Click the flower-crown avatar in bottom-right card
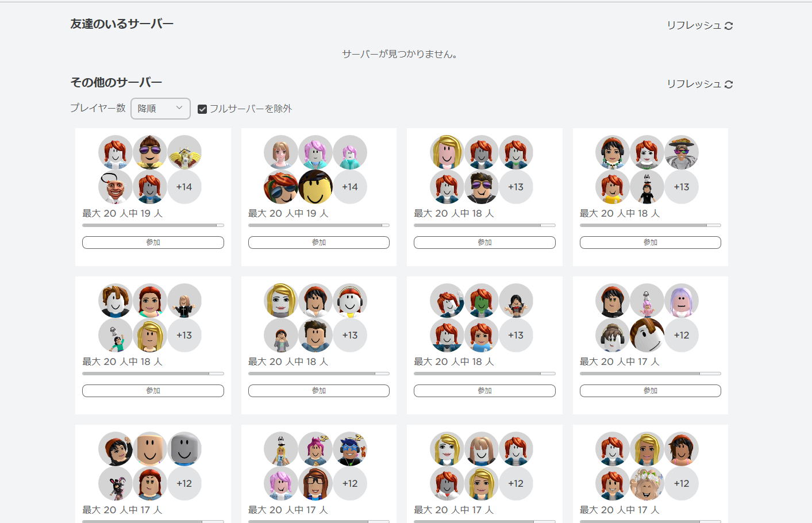This screenshot has width=812, height=523. [647, 483]
